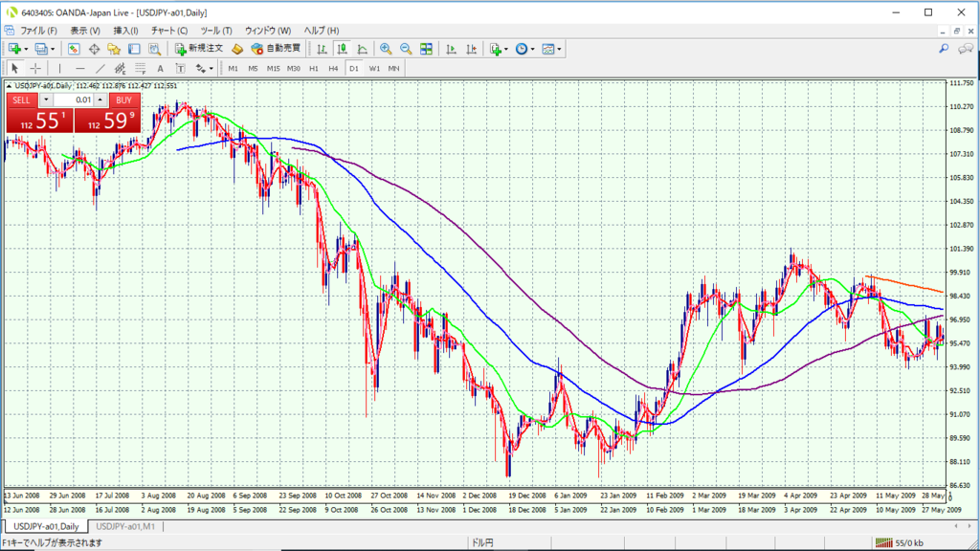This screenshot has height=551, width=980.
Task: Click the MetaEditor yellow book icon
Action: tap(237, 49)
